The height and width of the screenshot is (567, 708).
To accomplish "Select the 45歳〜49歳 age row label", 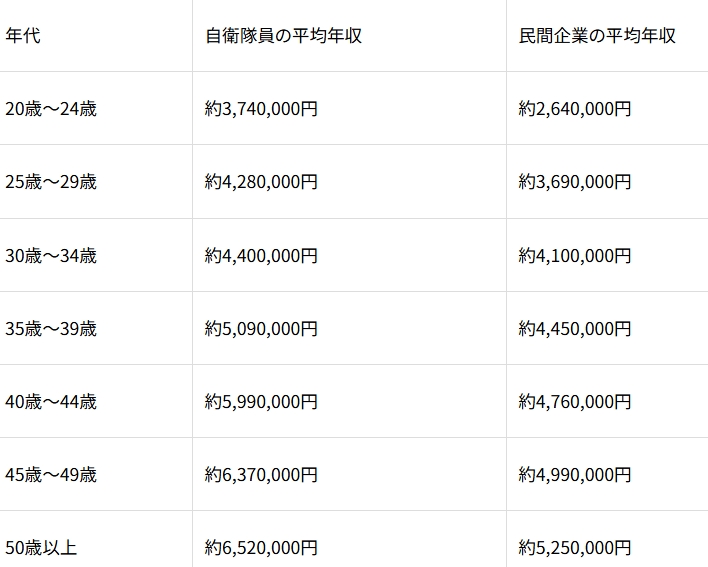I will [51, 474].
